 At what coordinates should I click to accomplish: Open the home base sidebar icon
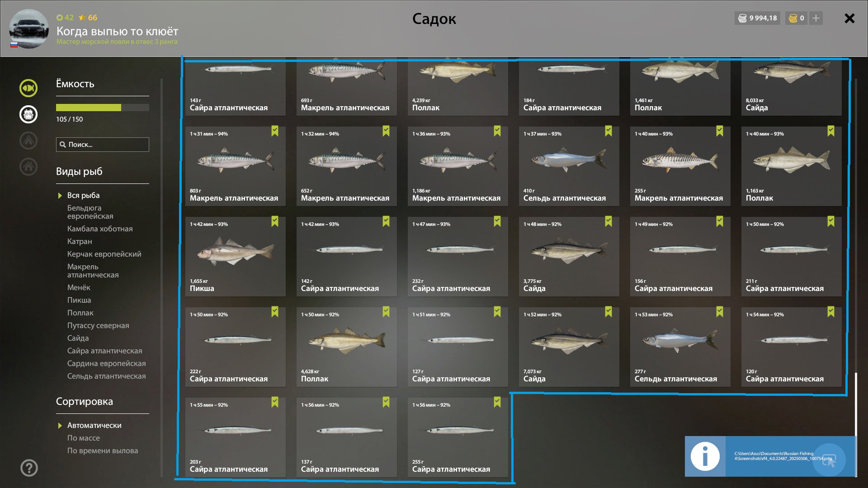(x=28, y=166)
